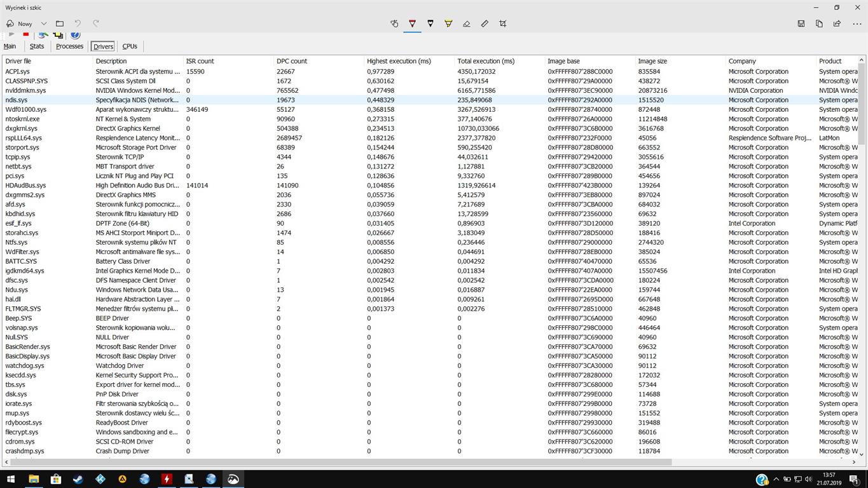Save the annotated snip

(801, 24)
